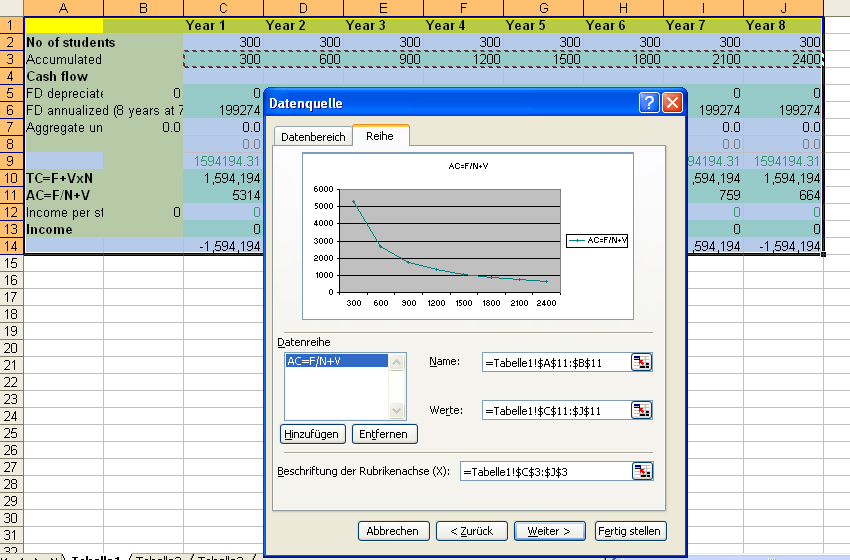
Task: Click into the Werte input field
Action: click(557, 411)
